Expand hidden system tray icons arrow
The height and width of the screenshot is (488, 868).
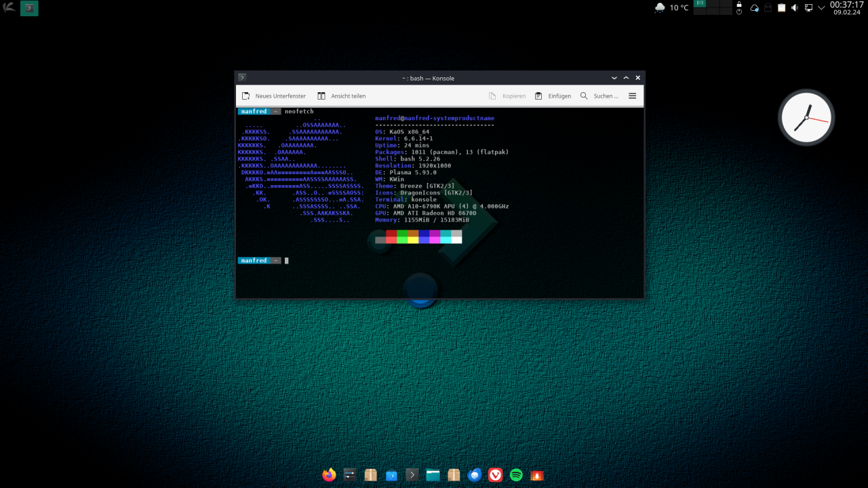(821, 8)
